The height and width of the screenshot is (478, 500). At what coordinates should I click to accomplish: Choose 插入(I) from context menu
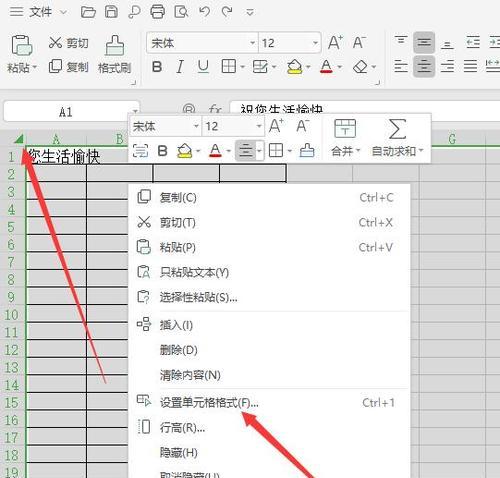(x=269, y=325)
